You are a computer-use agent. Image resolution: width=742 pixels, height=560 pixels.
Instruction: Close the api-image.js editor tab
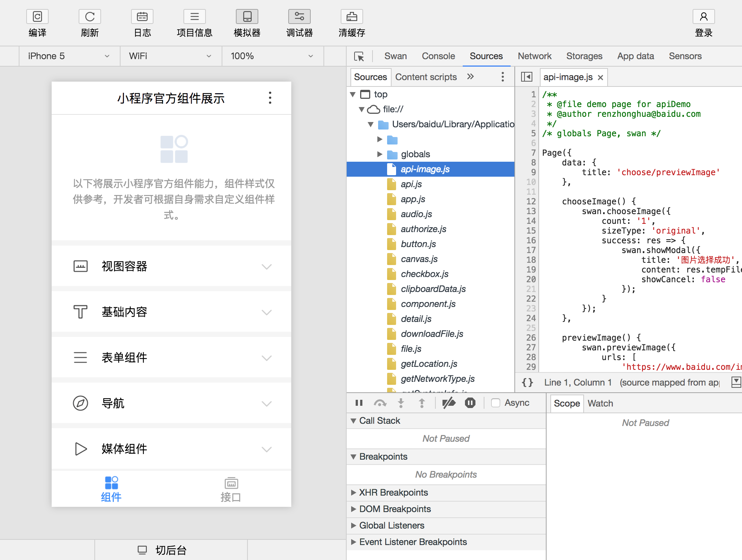(x=600, y=77)
